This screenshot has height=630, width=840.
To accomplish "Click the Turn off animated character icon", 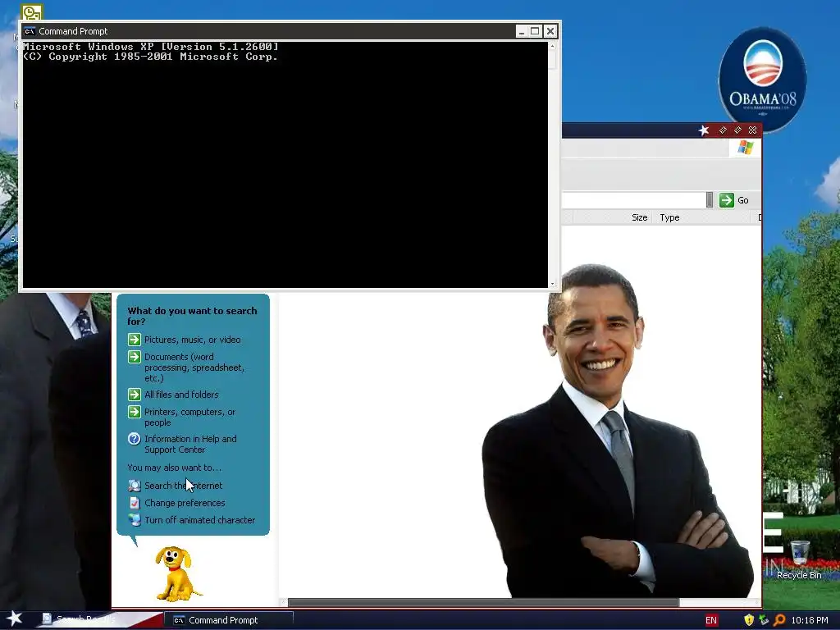I will pyautogui.click(x=135, y=519).
